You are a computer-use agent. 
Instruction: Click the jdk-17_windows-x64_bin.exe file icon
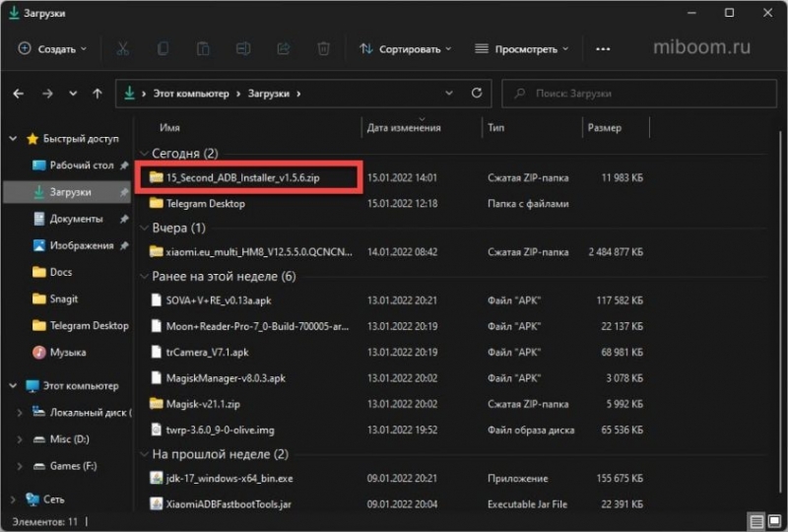(157, 478)
